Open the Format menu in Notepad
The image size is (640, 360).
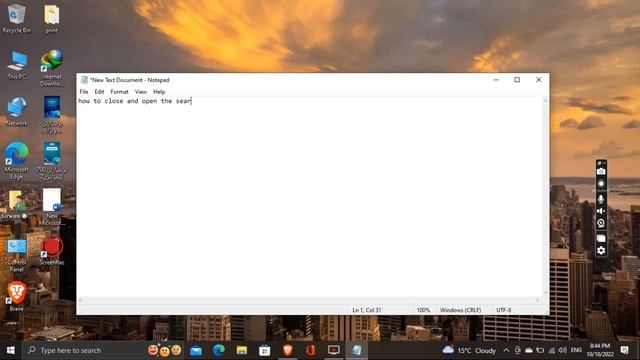tap(119, 92)
